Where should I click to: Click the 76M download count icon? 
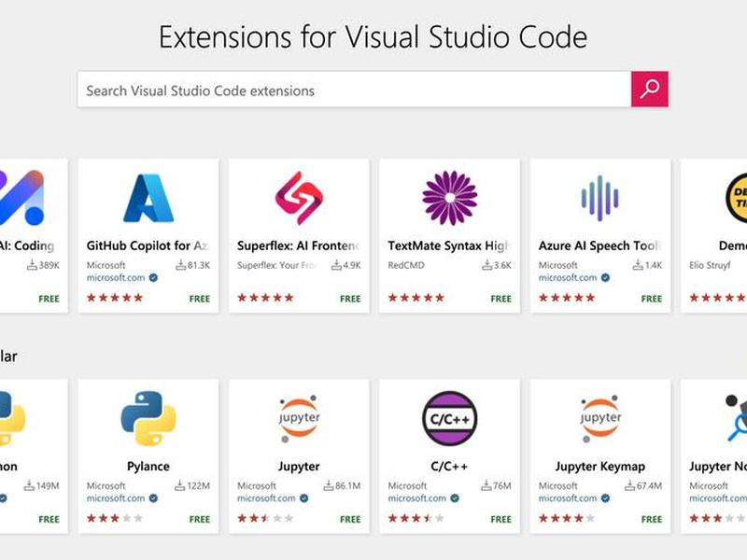click(x=486, y=485)
